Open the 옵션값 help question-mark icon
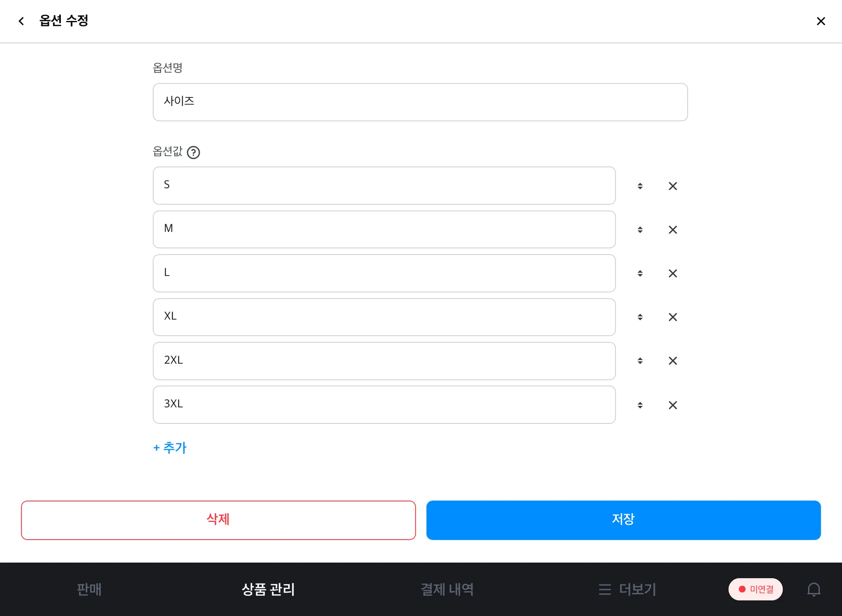 [x=193, y=153]
